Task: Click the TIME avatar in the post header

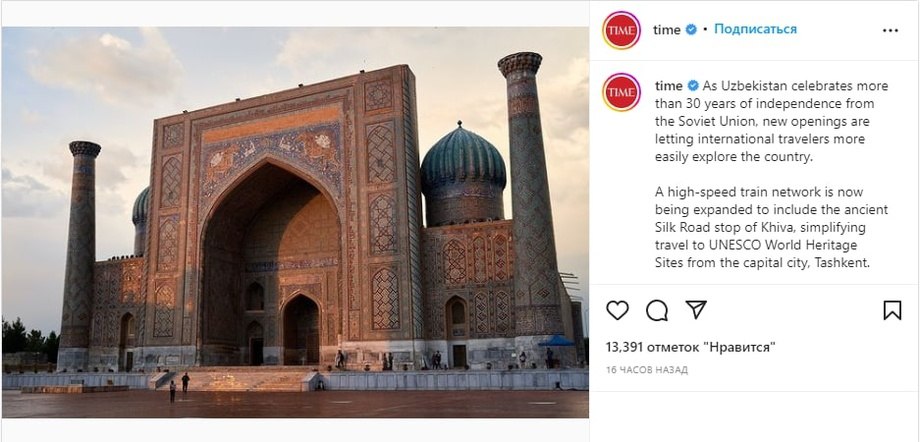Action: tap(621, 30)
